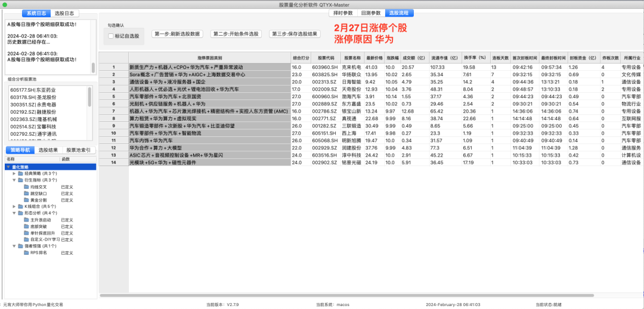Select the 自定义-DIY学习 folder icon
Screen dimensions: 644x309
coord(27,240)
